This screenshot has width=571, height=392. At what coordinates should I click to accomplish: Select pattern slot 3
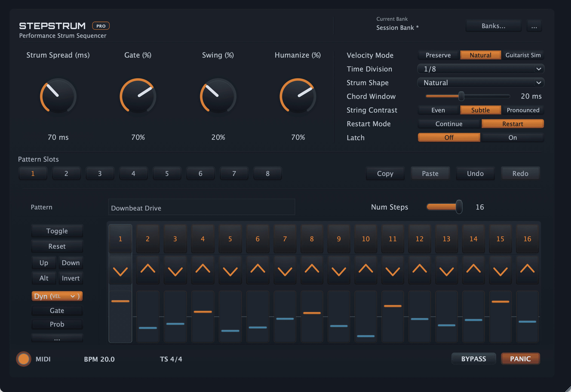(100, 173)
